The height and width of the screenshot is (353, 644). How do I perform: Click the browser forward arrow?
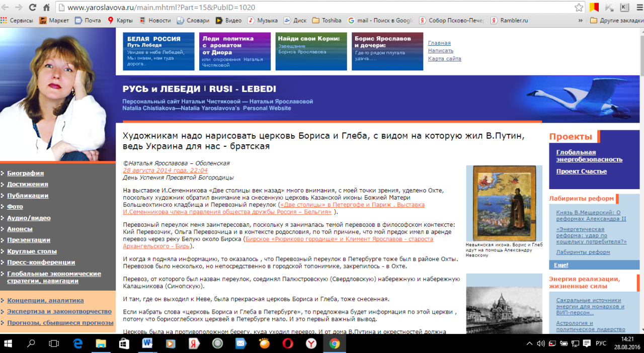coord(19,8)
